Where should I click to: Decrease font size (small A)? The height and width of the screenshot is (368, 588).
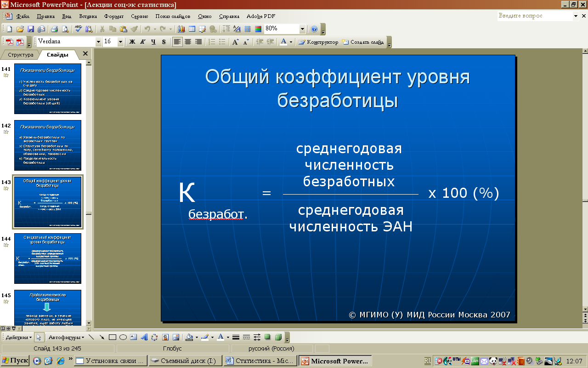[x=246, y=42]
